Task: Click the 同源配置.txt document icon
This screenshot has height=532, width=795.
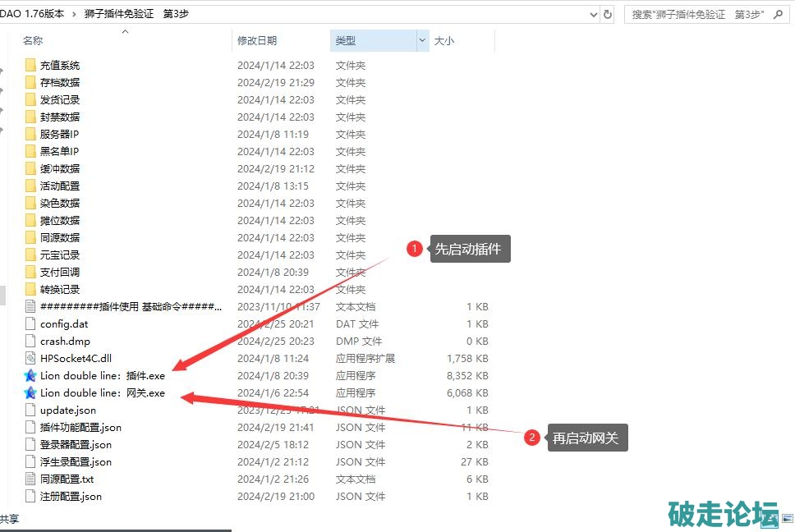Action: 30,479
